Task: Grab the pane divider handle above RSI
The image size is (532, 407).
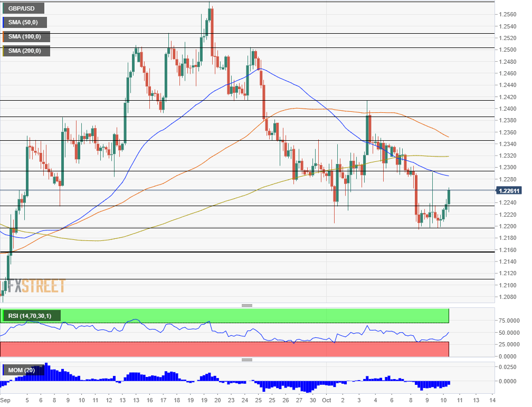Action: click(x=246, y=305)
